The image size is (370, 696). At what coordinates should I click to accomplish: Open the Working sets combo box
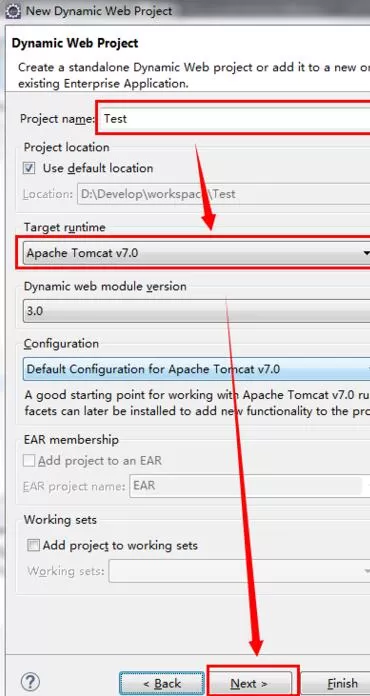point(240,570)
